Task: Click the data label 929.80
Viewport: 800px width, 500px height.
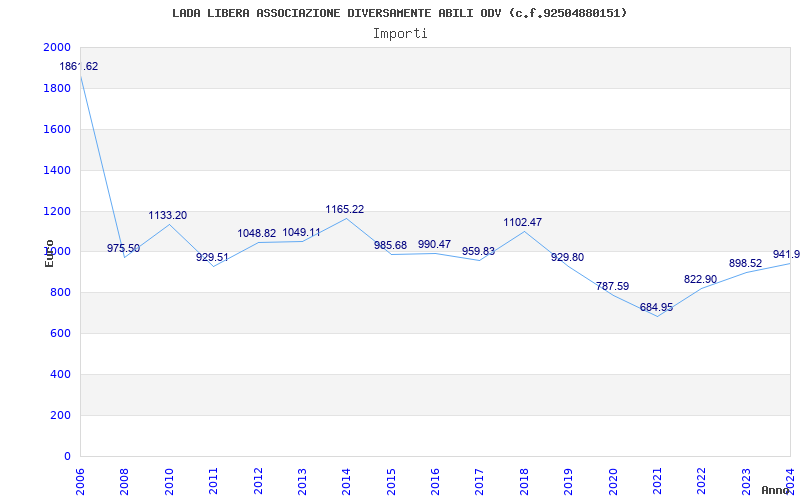Action: tap(567, 257)
